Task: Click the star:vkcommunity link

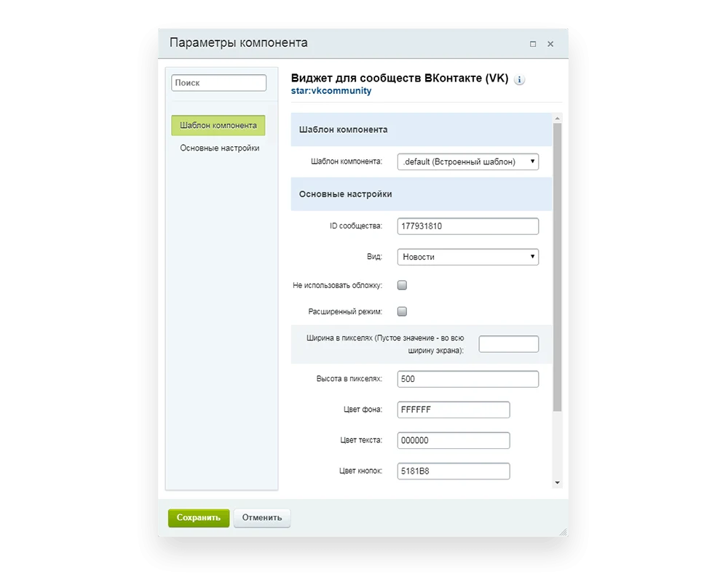Action: [331, 91]
